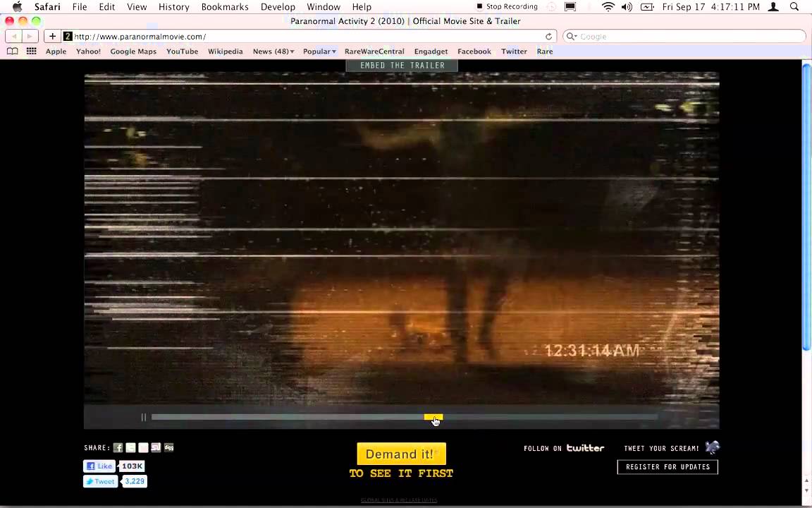The width and height of the screenshot is (812, 508).
Task: Open Spotlight search icon
Action: (x=794, y=7)
